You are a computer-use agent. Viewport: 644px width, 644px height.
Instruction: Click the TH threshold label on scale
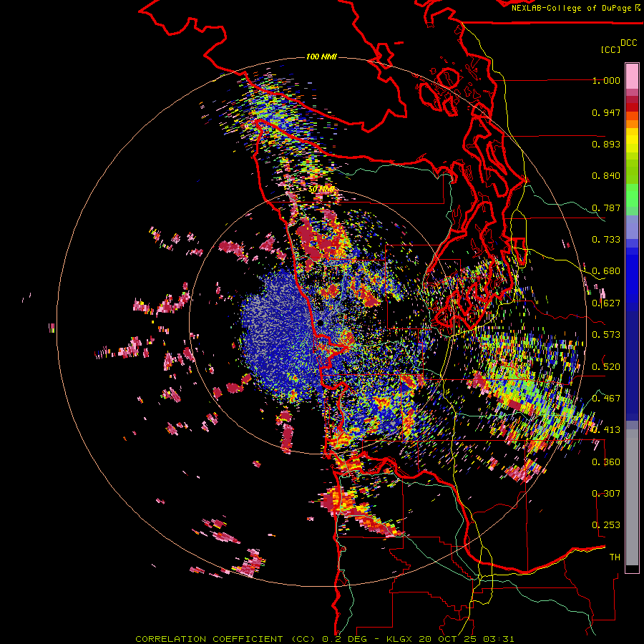click(x=615, y=557)
